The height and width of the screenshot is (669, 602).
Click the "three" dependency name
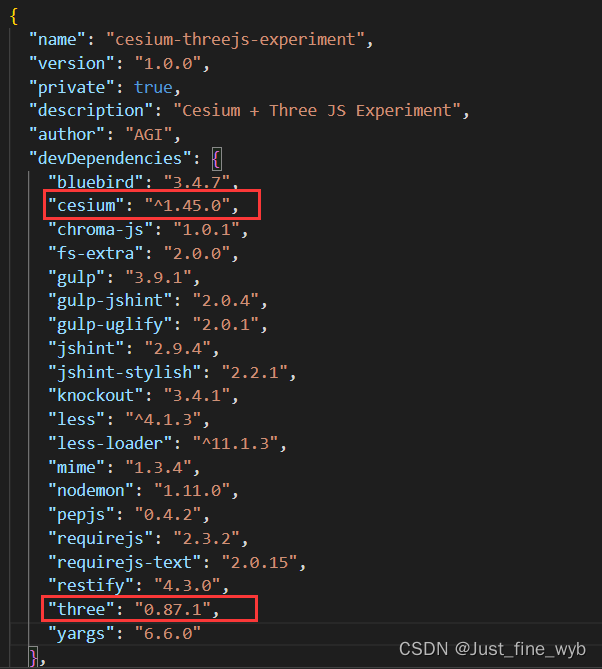pos(81,610)
